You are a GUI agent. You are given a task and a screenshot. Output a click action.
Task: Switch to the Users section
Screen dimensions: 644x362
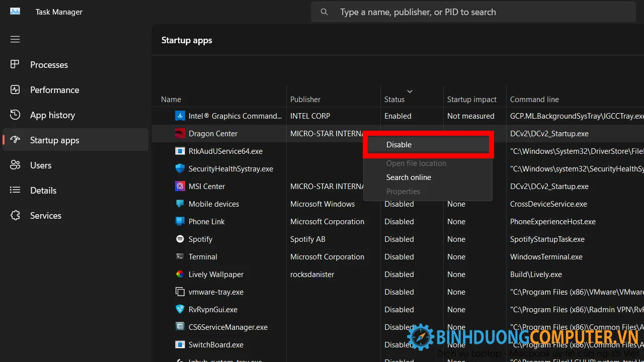click(40, 165)
